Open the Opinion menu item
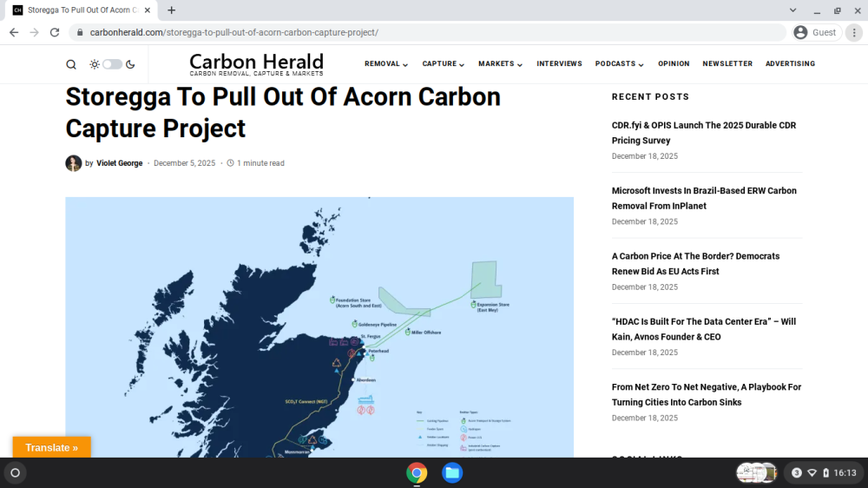 [x=674, y=63]
